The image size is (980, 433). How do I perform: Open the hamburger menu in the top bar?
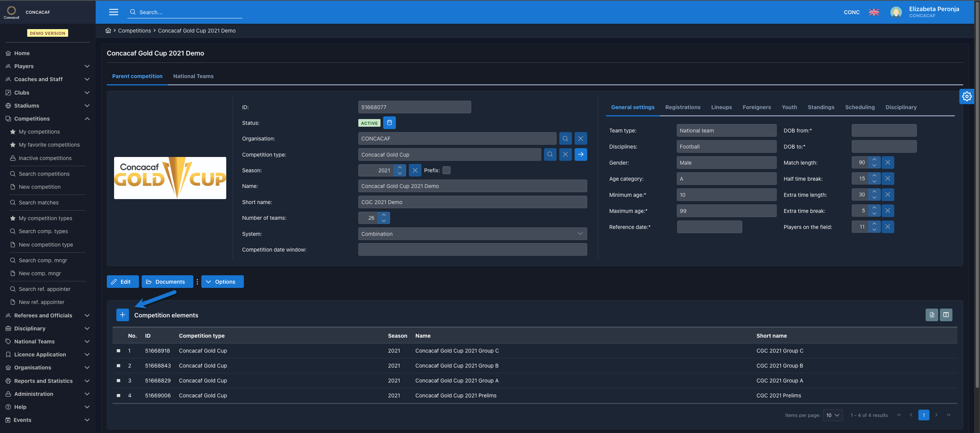pyautogui.click(x=114, y=12)
